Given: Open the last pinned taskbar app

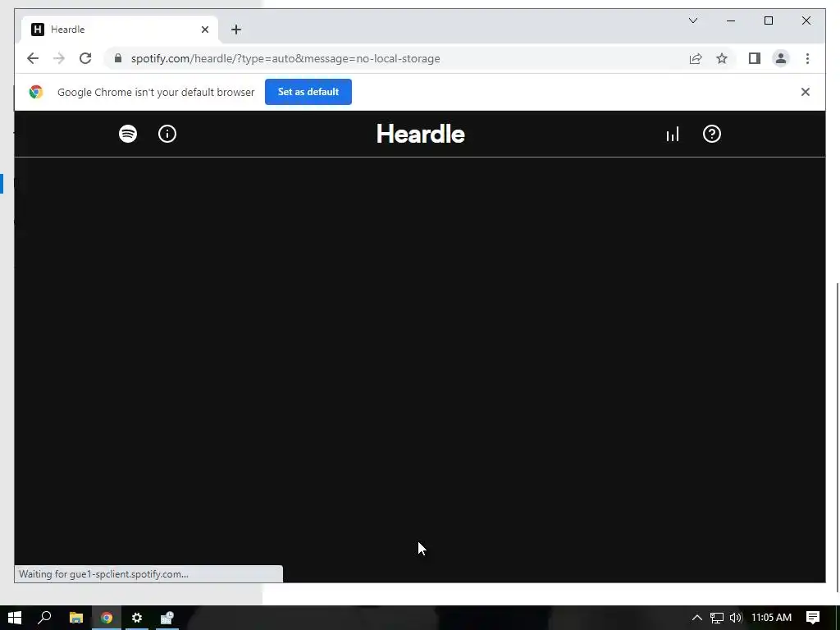Looking at the screenshot, I should [x=167, y=618].
